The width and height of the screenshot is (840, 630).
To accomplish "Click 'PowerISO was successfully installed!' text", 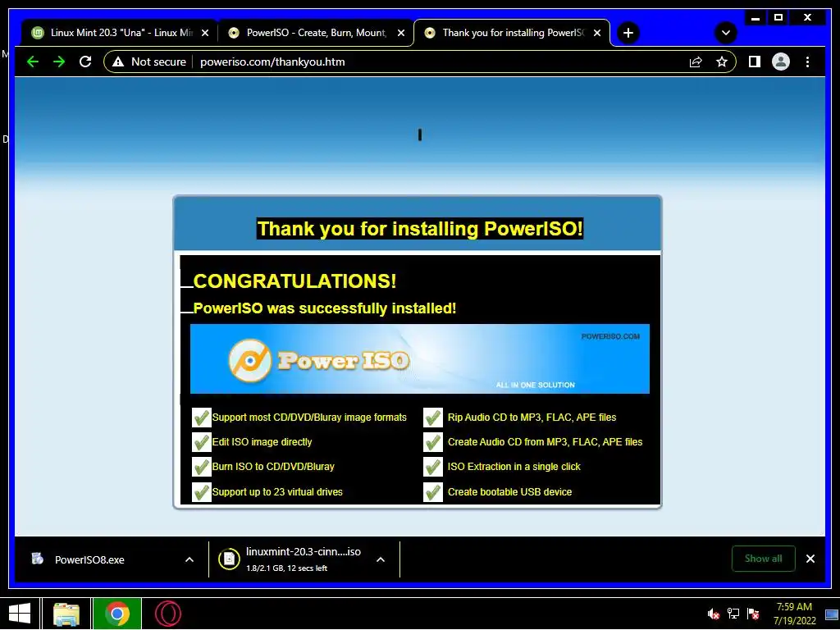I will coord(325,308).
